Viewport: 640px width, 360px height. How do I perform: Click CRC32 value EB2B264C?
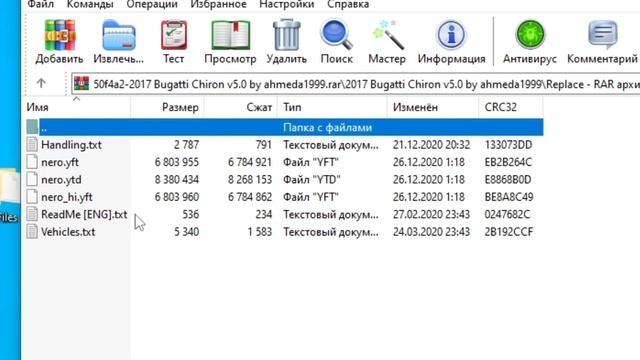pos(508,162)
